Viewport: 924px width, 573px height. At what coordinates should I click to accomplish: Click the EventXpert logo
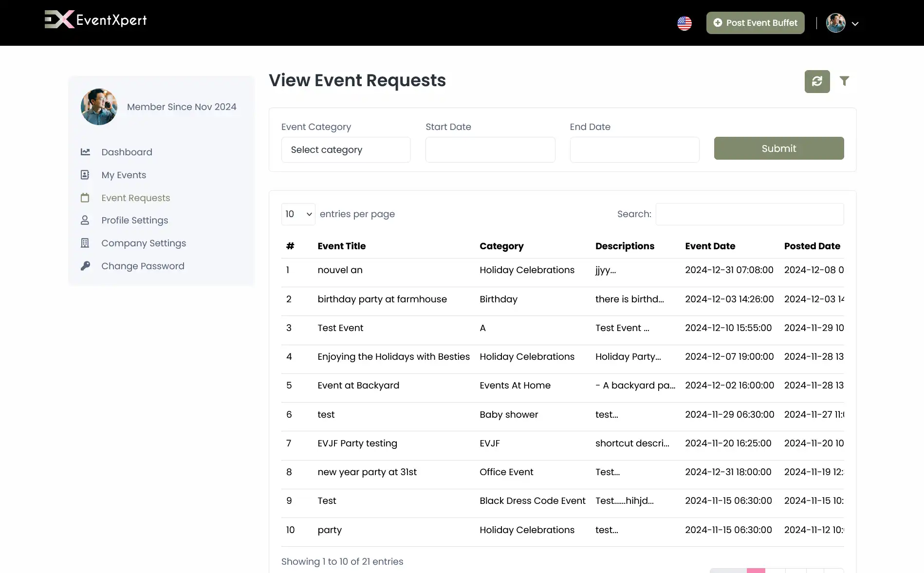pyautogui.click(x=95, y=19)
